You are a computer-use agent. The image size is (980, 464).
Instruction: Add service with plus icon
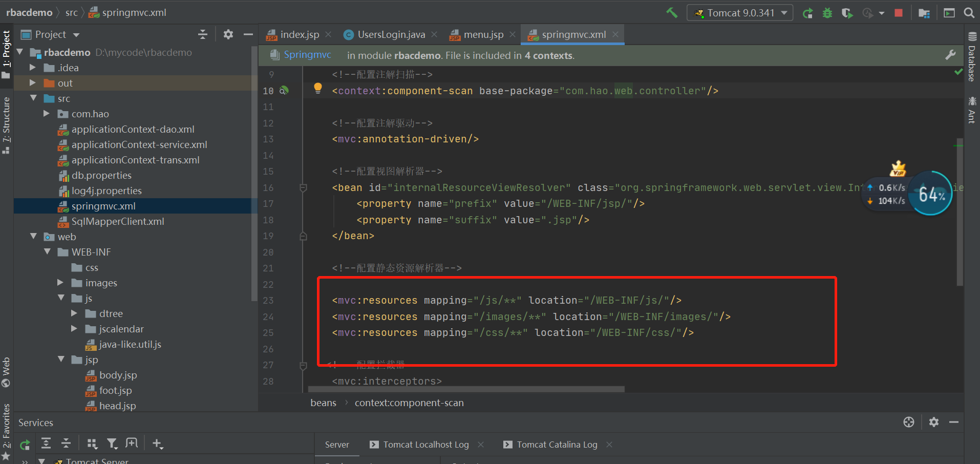(x=158, y=444)
